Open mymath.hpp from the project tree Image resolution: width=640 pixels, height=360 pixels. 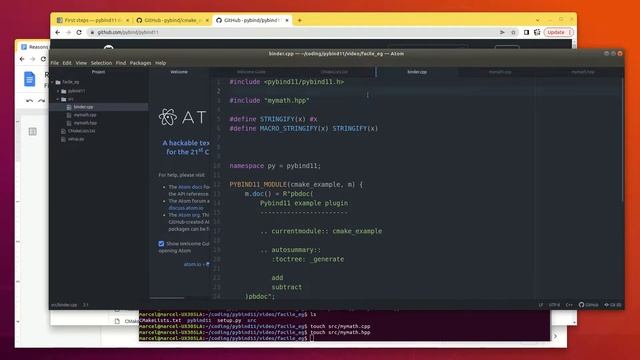[x=85, y=123]
